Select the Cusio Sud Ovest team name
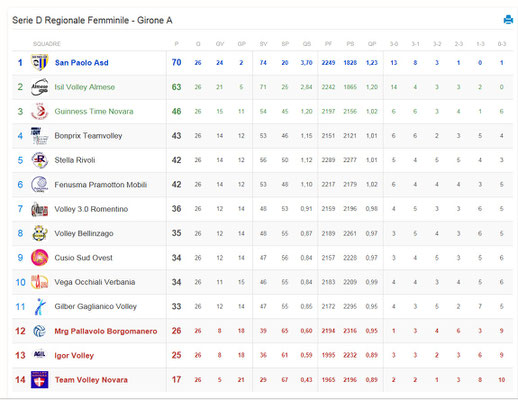Screen dimensions: 518x400 (84, 258)
